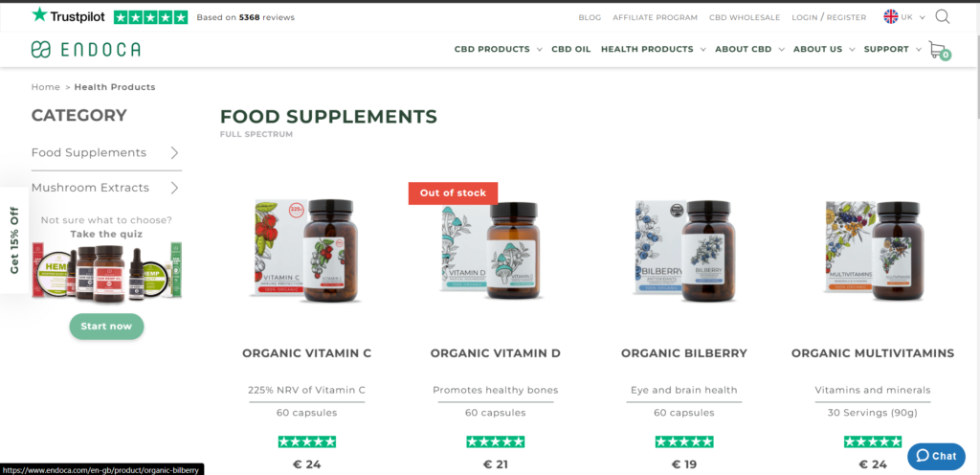The image size is (980, 475).
Task: Open the search magnifier icon
Action: click(x=943, y=17)
